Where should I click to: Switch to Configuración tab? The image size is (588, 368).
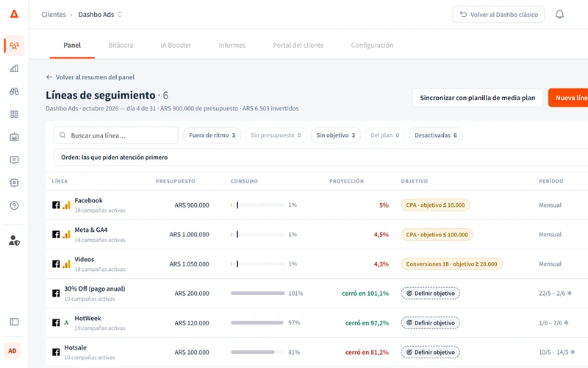(372, 46)
